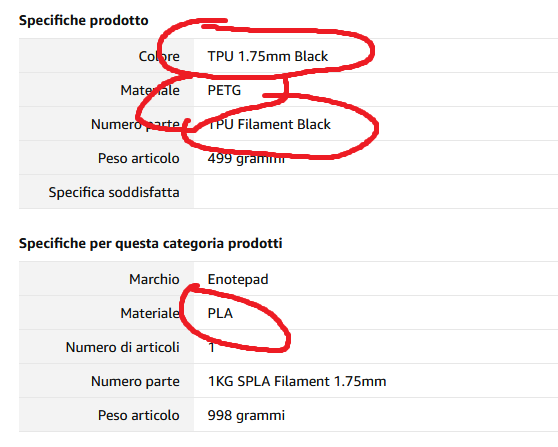Select the 'PETG' material value
558x447 pixels.
[224, 90]
